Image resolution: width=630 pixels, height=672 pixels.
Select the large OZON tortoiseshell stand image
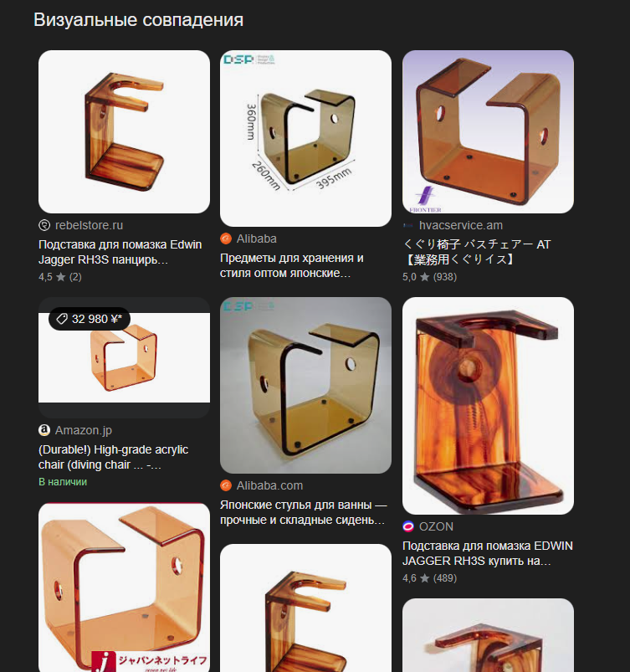488,406
